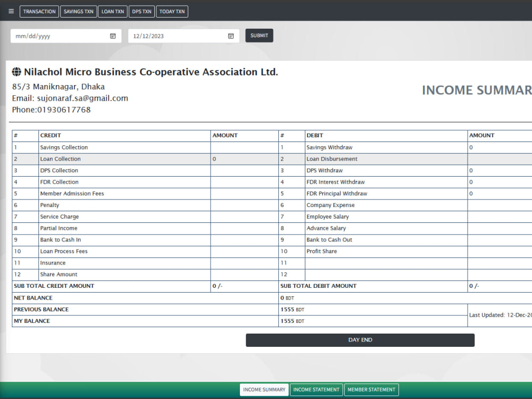The width and height of the screenshot is (532, 399).
Task: Select the Savings Collection row label
Action: click(x=64, y=147)
